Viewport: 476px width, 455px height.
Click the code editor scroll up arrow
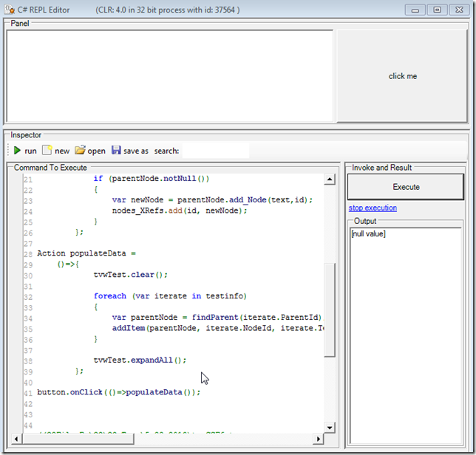pos(330,179)
